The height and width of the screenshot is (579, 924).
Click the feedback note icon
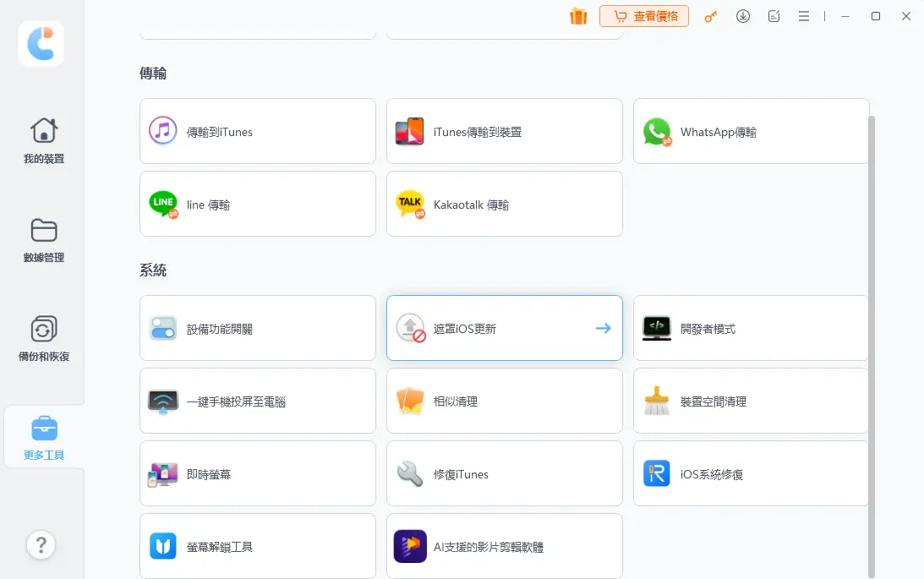click(x=774, y=16)
